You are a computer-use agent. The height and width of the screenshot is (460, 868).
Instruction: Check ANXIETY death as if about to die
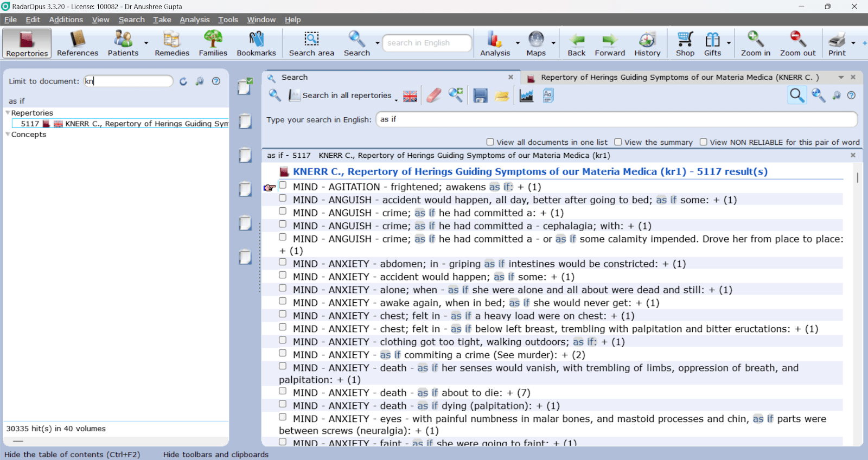[283, 391]
